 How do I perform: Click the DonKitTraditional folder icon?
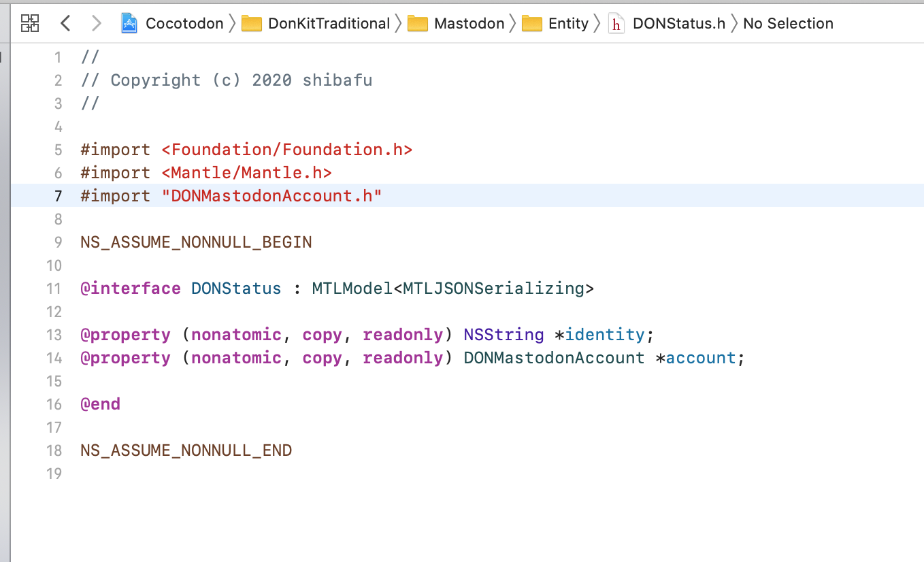(x=252, y=24)
